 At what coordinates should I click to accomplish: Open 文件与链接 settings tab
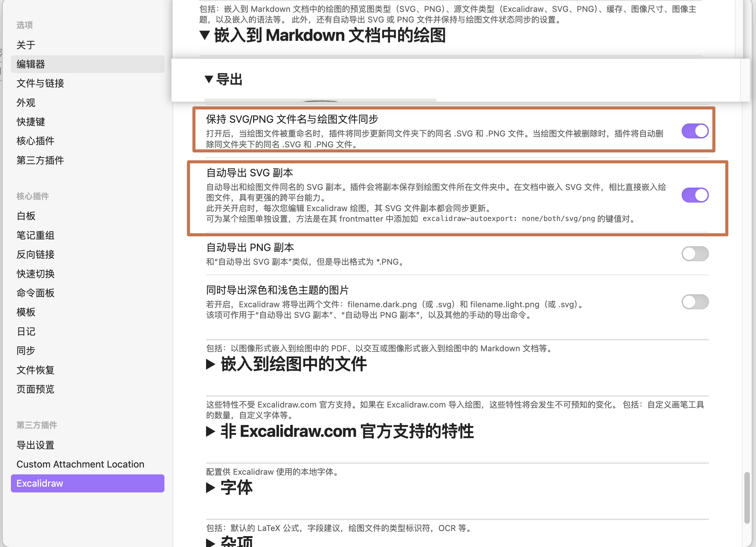pos(40,83)
